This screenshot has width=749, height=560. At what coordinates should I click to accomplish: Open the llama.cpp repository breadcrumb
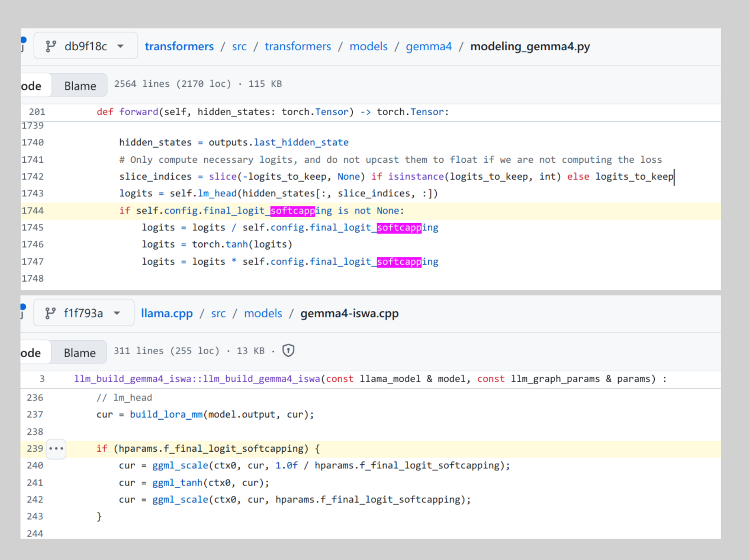(x=167, y=313)
